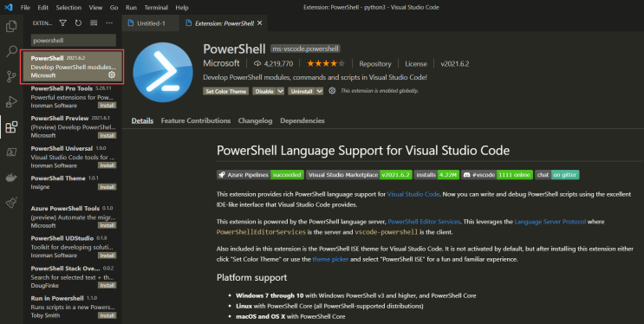Select PowerShell extension in results list
The image size is (644, 324).
coord(72,67)
